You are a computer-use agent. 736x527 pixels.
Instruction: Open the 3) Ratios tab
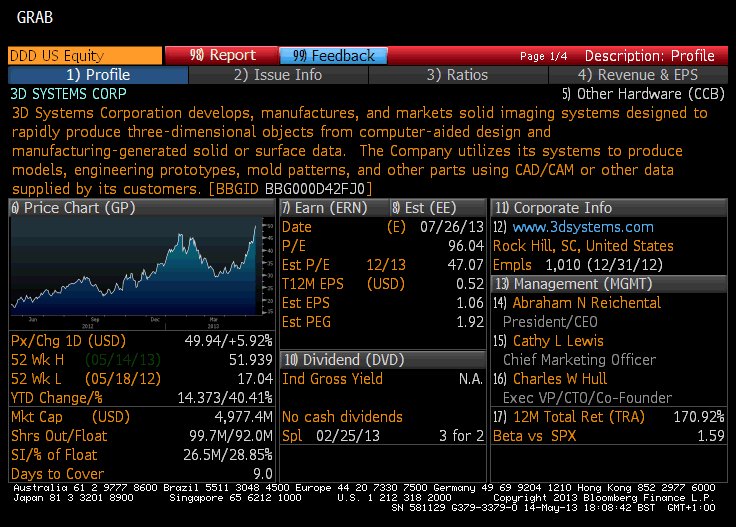click(x=458, y=75)
